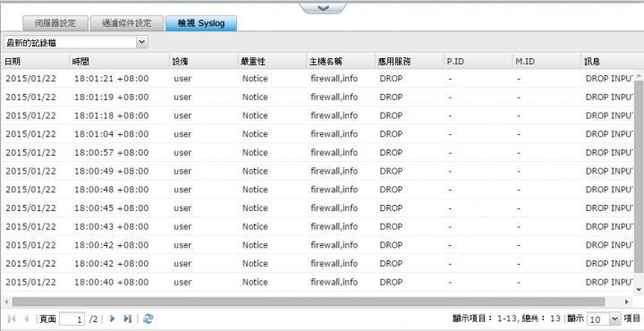Select the log entry at 18:00:43 +08:00
Viewport: 644px width, 331px height.
tap(317, 226)
